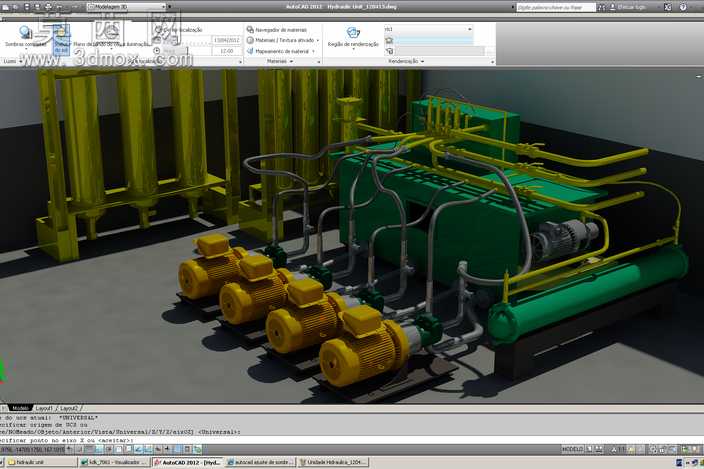The width and height of the screenshot is (704, 469).
Task: Expand the Luzes panel title
Action: [x=11, y=61]
